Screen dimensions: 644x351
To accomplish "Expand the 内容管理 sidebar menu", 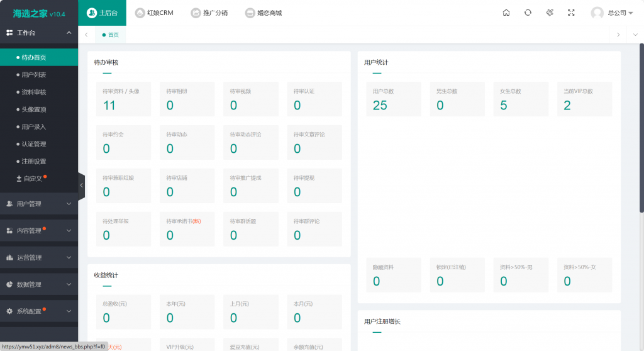I will click(39, 231).
